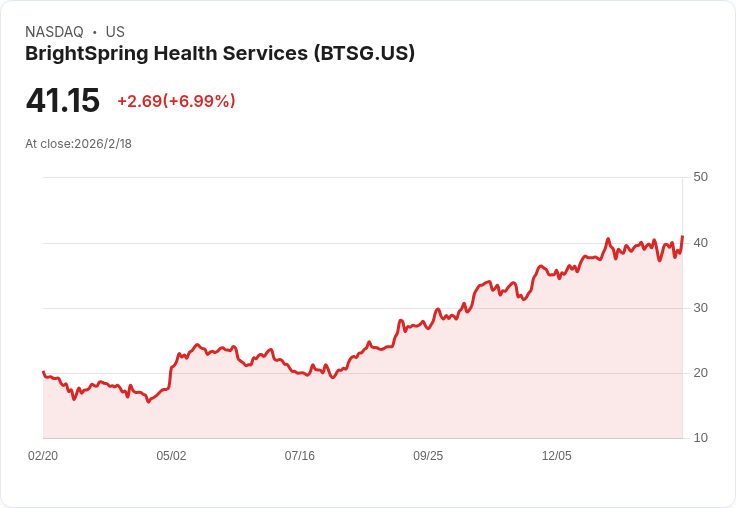
Task: Click the lowest dip of the price line
Action: [x=148, y=402]
